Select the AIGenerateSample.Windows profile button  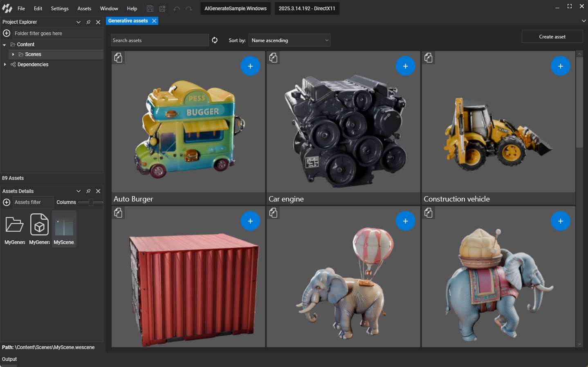pyautogui.click(x=236, y=9)
